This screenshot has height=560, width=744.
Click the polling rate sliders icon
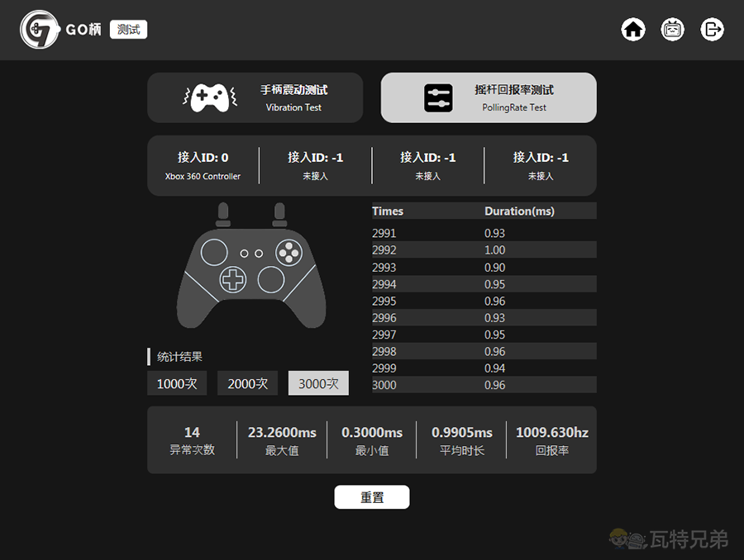pyautogui.click(x=438, y=97)
